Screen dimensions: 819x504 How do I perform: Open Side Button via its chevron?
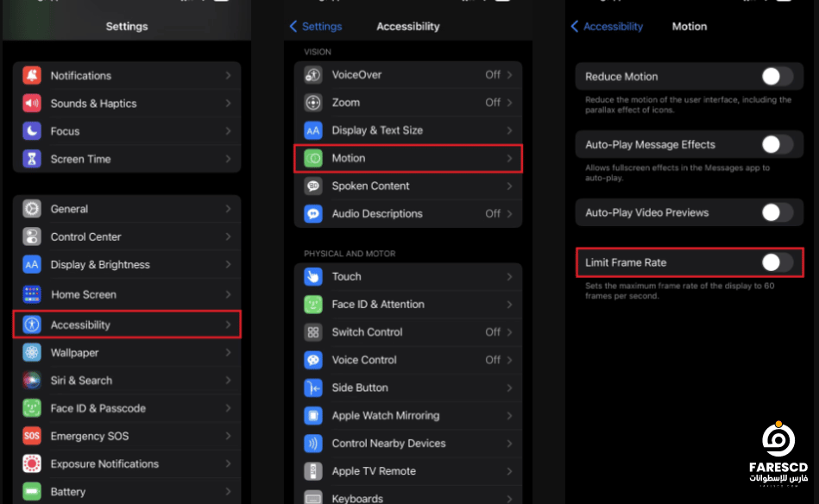(x=509, y=387)
